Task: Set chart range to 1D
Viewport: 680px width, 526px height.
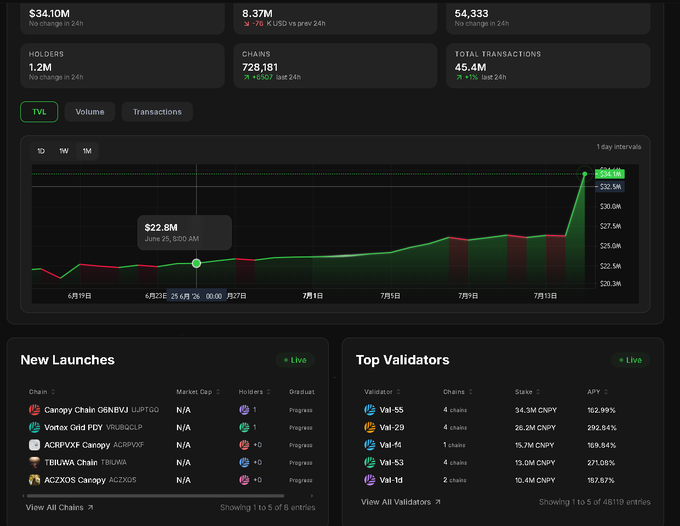Action: pyautogui.click(x=41, y=151)
